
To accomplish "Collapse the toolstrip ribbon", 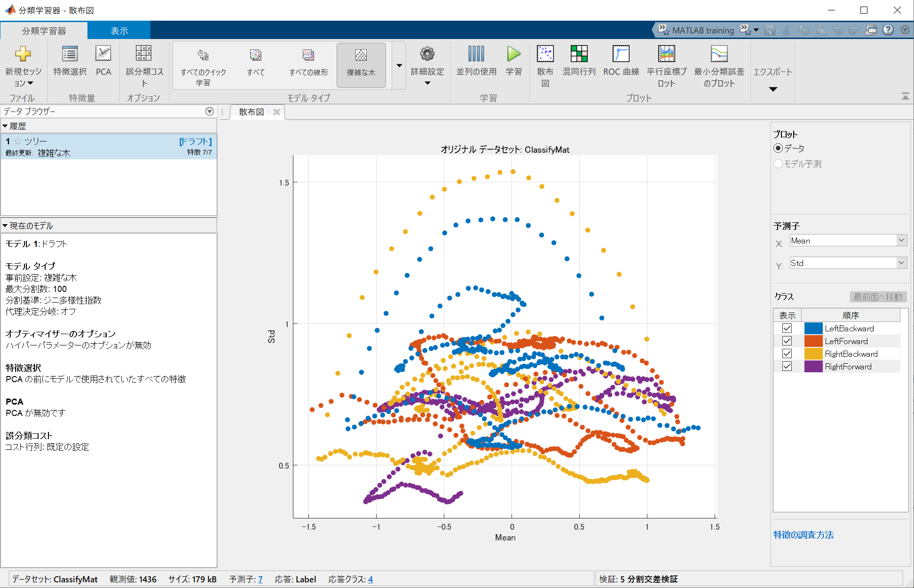I will click(905, 96).
